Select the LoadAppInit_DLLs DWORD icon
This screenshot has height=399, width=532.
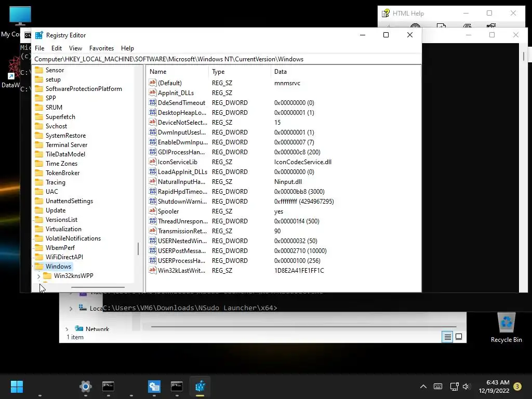pos(153,171)
